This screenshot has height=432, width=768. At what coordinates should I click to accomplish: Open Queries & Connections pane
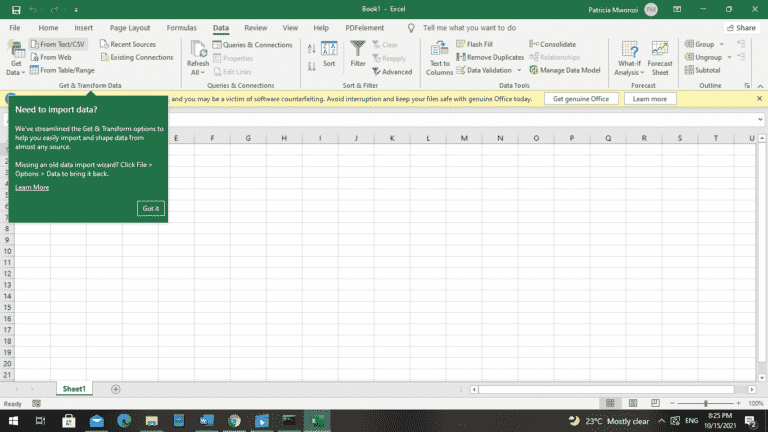point(252,45)
